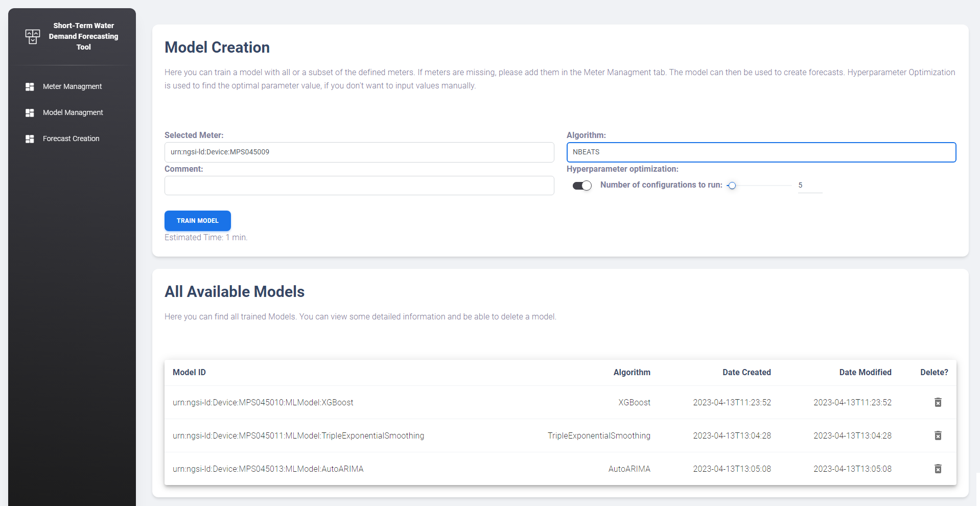Screen dimensions: 980x506
Task: Click the Model ID column header
Action: pyautogui.click(x=189, y=373)
